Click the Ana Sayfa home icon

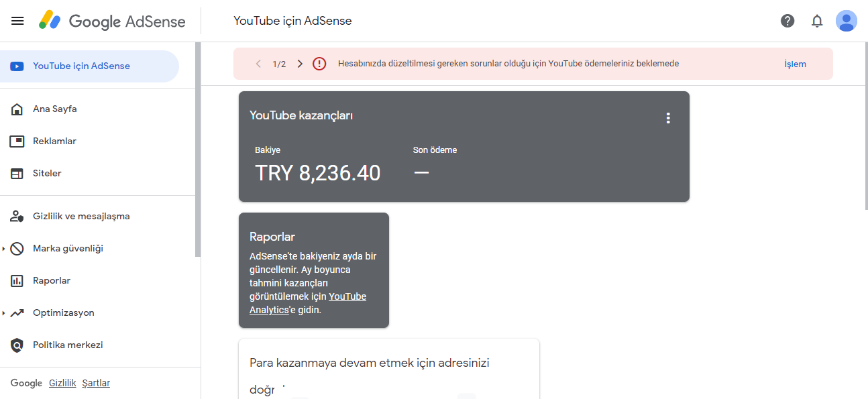(x=17, y=109)
